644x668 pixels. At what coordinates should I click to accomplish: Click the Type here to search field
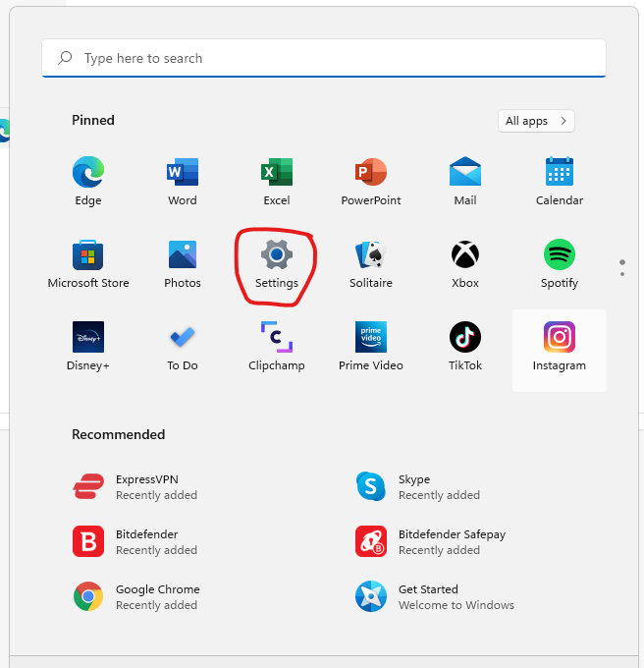(x=324, y=59)
